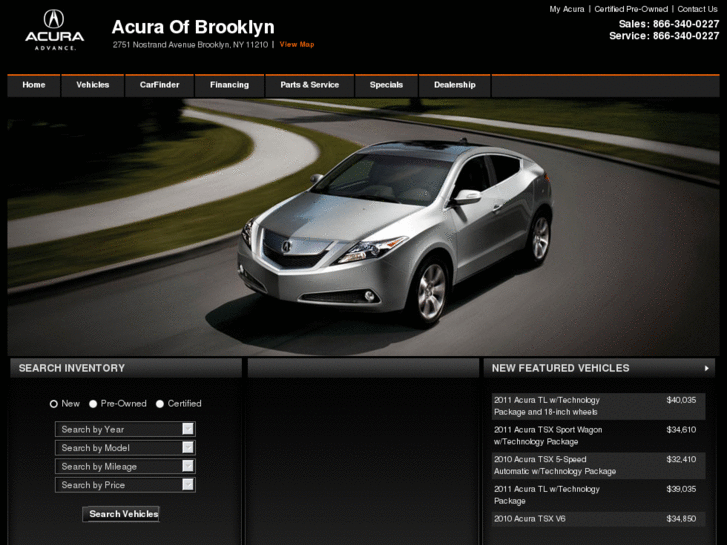Click the $40,035 price
Viewport: 727px width, 545px height.
(x=681, y=400)
